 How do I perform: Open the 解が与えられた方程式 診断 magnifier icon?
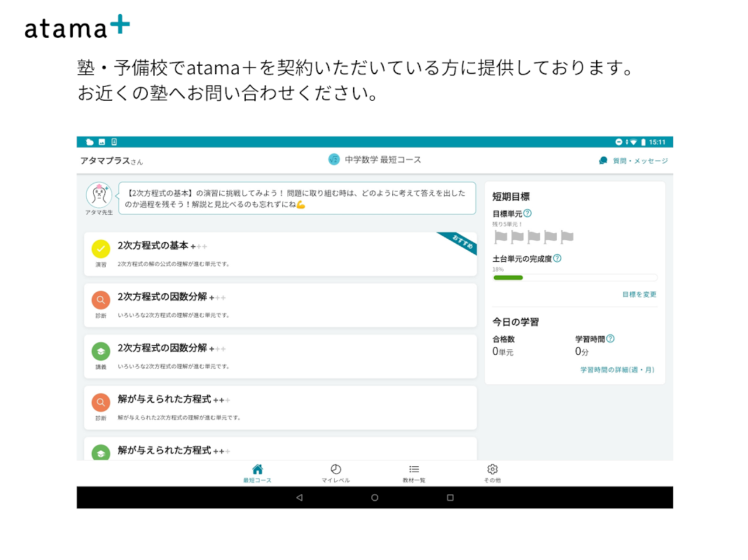[101, 402]
